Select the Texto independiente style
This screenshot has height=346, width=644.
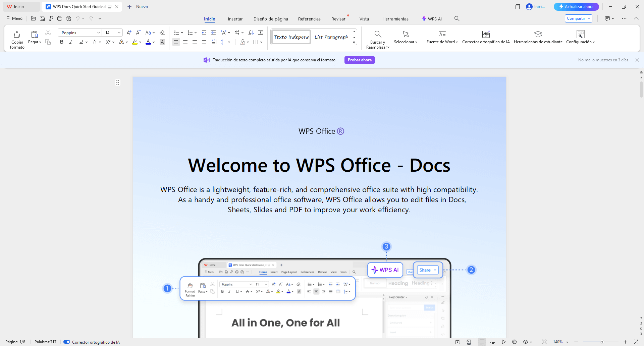[291, 37]
